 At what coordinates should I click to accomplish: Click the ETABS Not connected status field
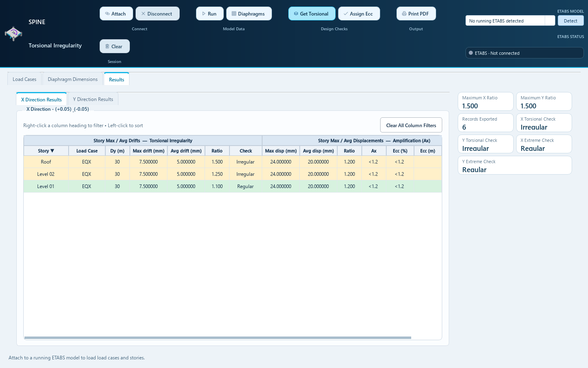(x=524, y=53)
